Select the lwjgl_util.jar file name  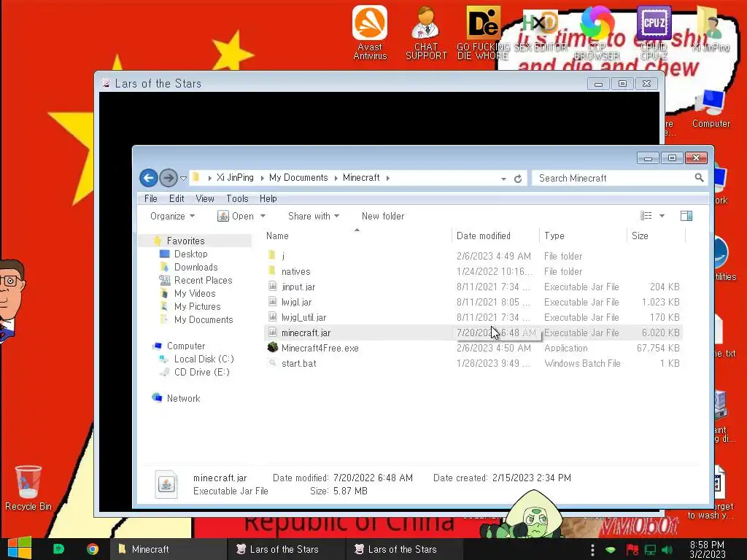point(303,317)
